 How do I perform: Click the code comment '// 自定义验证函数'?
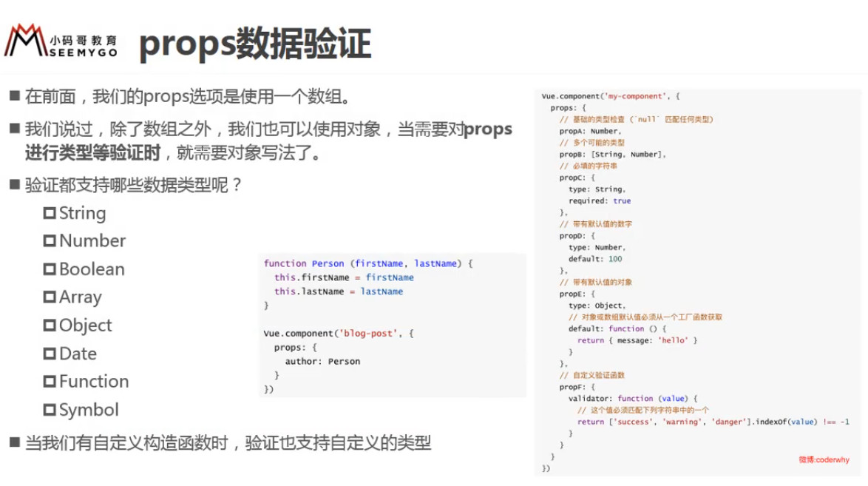tap(591, 376)
